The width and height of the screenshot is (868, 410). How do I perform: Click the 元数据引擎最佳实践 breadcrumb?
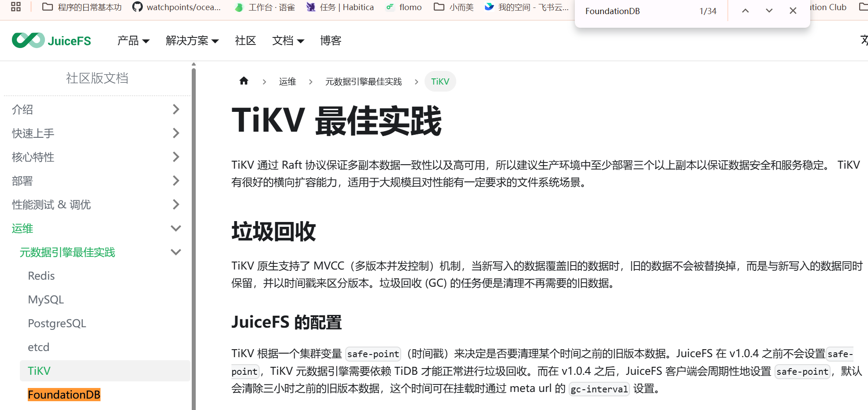pos(364,81)
